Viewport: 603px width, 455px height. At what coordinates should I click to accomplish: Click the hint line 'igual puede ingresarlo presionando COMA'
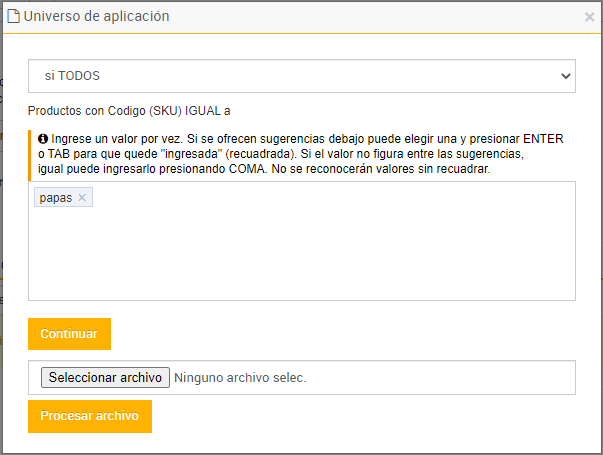point(160,169)
